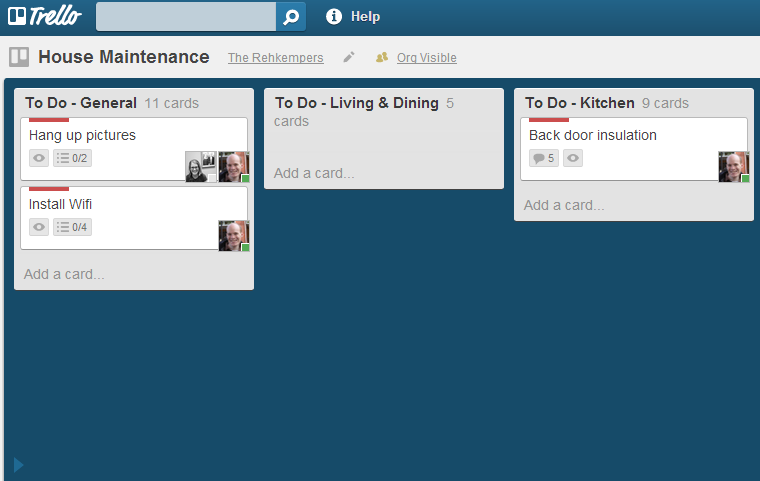Open the 0/2 checklist badge on Hang up pictures

[x=72, y=158]
